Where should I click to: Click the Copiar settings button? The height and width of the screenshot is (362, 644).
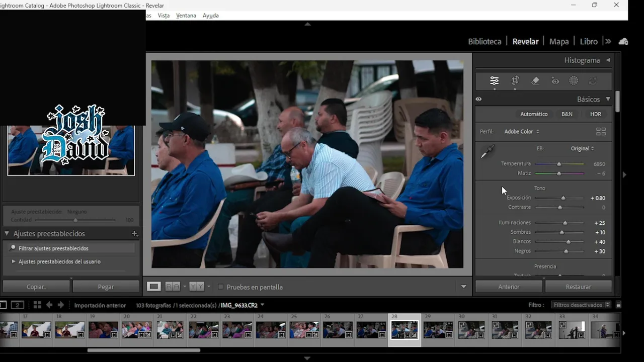click(36, 287)
